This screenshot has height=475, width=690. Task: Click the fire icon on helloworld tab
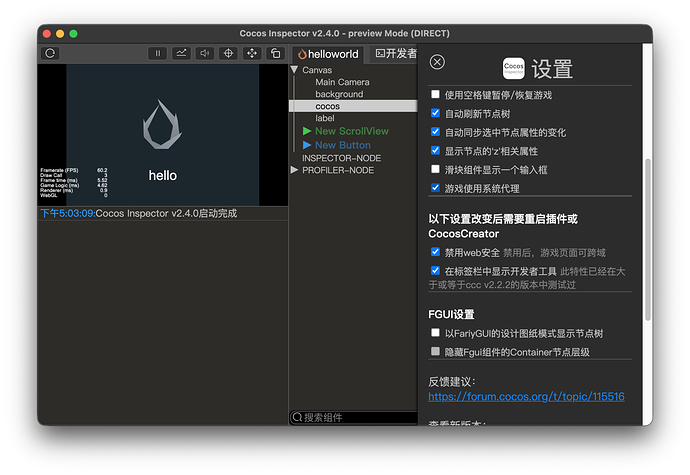[x=302, y=54]
